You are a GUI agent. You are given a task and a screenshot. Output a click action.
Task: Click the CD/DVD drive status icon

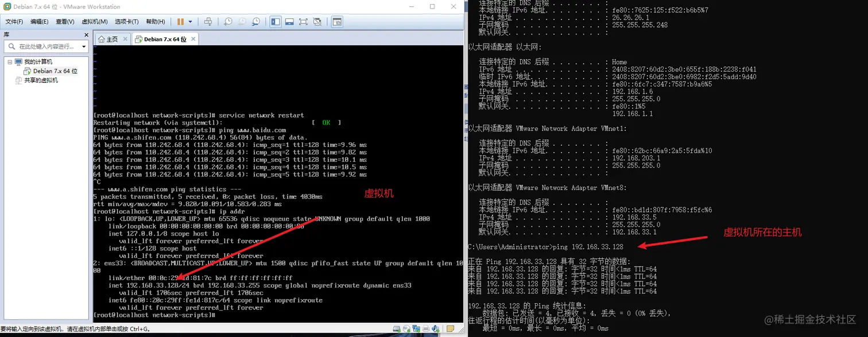point(406,329)
